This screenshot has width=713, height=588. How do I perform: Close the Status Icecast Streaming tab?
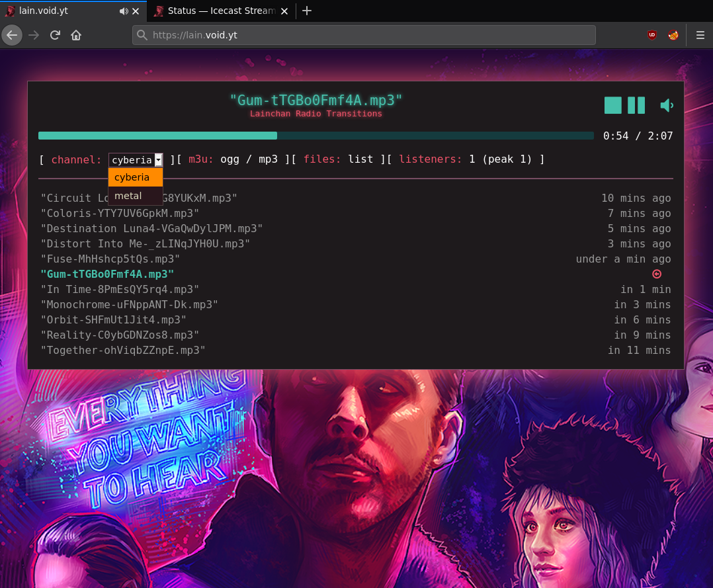coord(284,11)
